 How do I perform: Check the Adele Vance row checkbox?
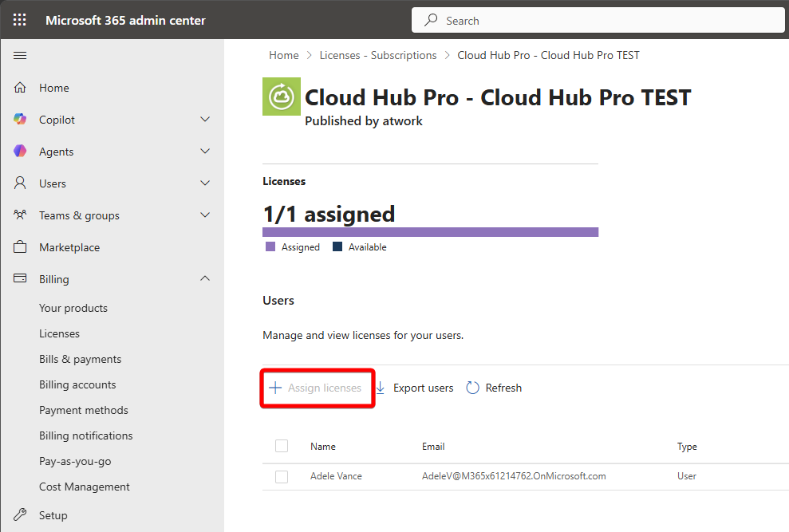pyautogui.click(x=282, y=476)
